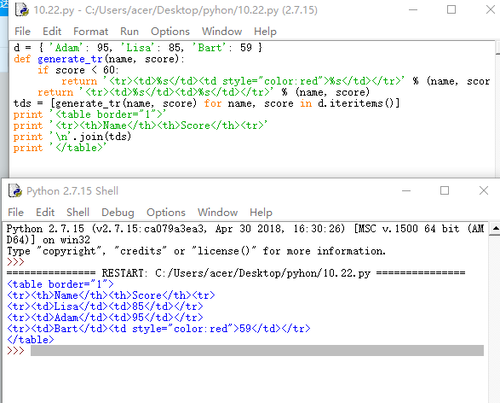Screen dimensions: 500x403
Task: Open Help menu in 10.22.py editor window
Action: (x=265, y=31)
